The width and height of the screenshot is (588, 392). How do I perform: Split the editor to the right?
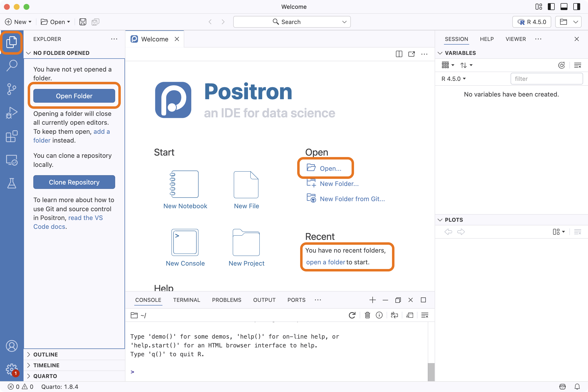[399, 54]
